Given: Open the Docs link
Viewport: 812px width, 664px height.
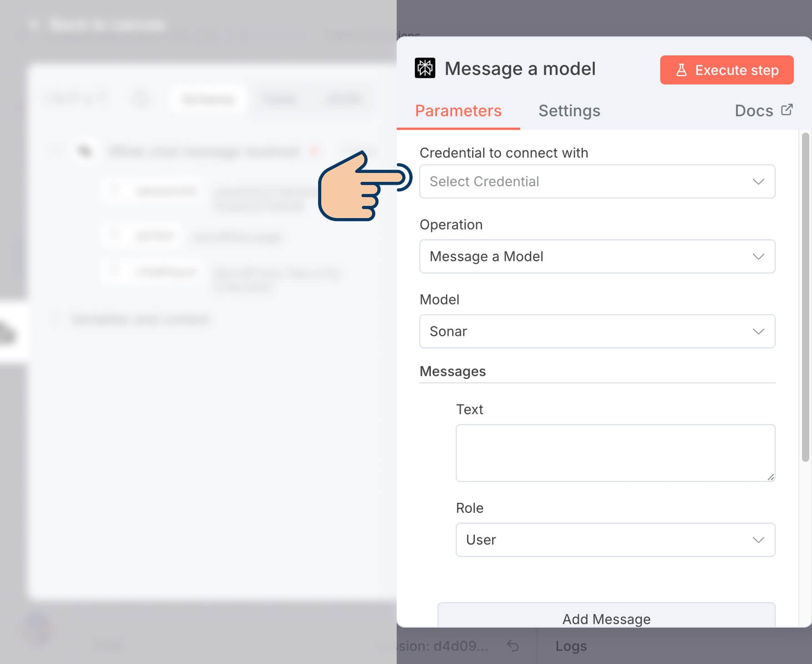Looking at the screenshot, I should 754,111.
